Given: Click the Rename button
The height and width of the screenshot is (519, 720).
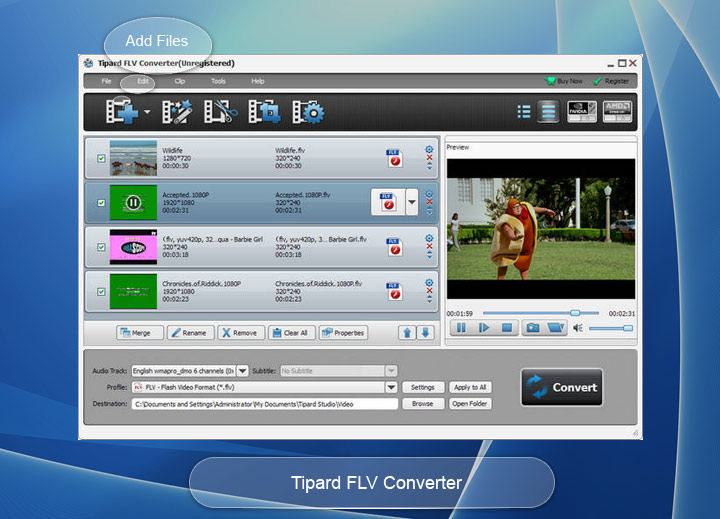Looking at the screenshot, I should click(191, 333).
